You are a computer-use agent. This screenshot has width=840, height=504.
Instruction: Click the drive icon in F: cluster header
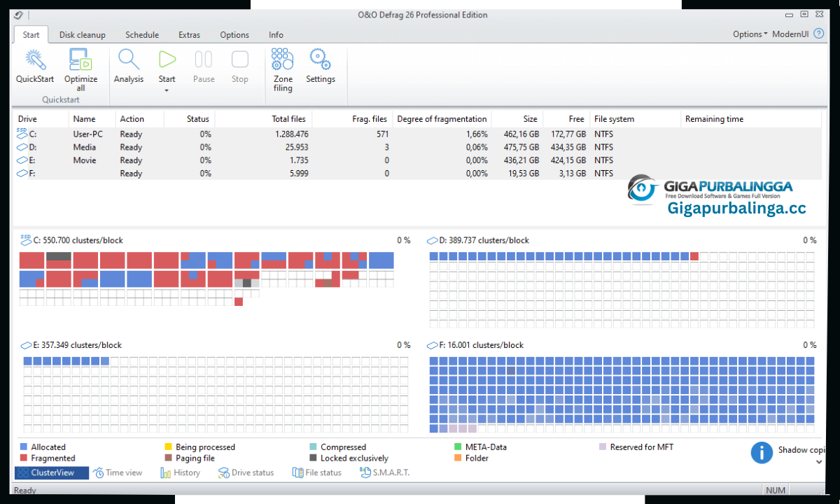tap(433, 345)
